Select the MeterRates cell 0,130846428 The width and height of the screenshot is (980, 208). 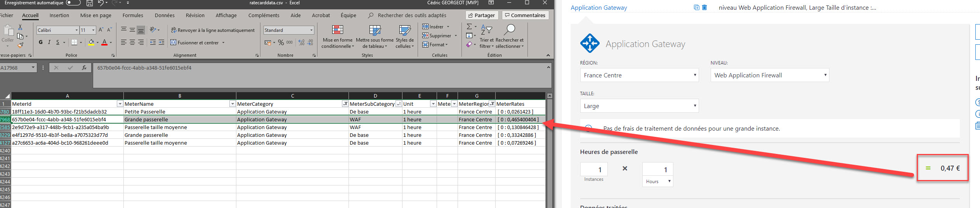[520, 127]
